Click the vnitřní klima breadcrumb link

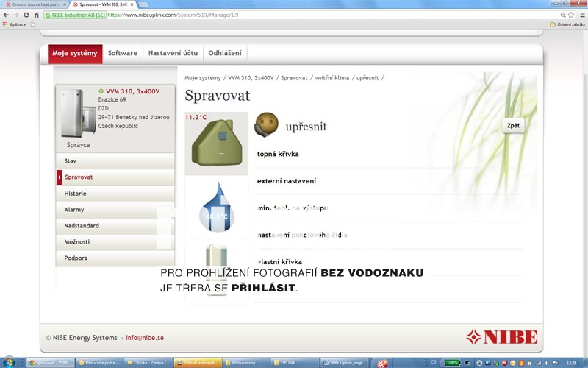click(331, 77)
